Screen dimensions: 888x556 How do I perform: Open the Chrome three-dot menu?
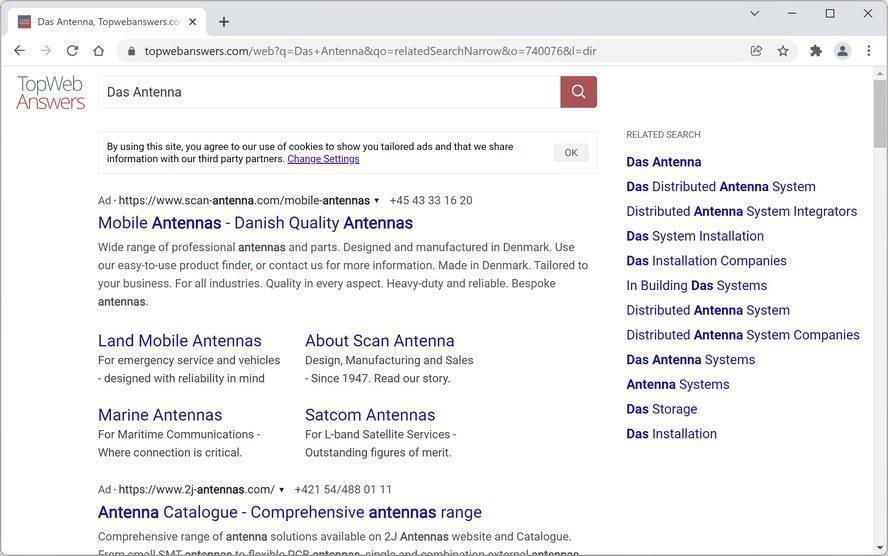869,51
